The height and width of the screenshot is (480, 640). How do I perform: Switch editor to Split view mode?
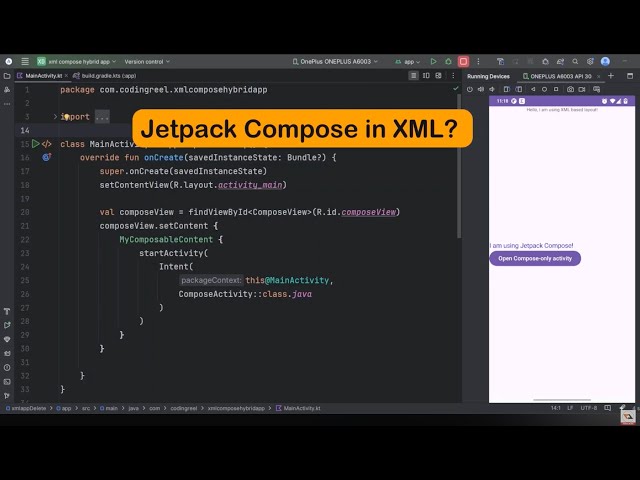pos(426,76)
